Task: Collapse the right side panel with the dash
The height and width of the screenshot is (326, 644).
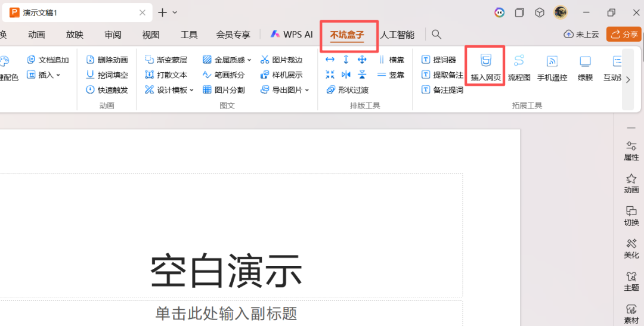Action: click(631, 128)
